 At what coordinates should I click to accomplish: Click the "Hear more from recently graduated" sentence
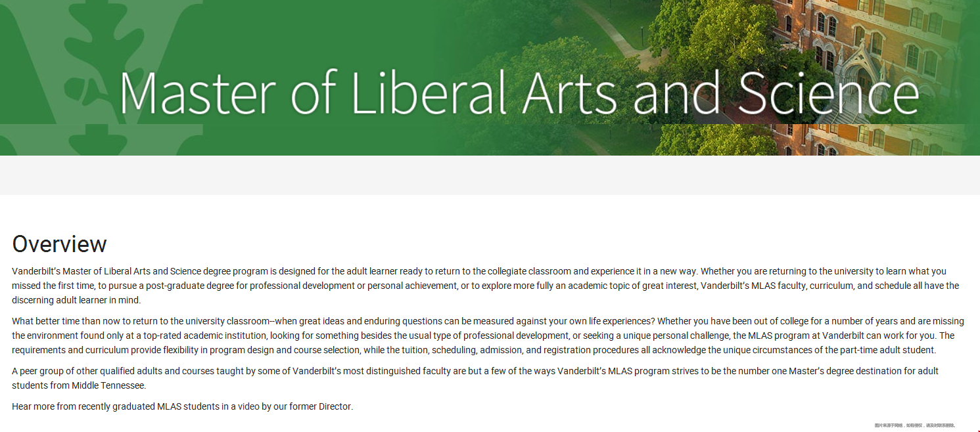[x=183, y=406]
